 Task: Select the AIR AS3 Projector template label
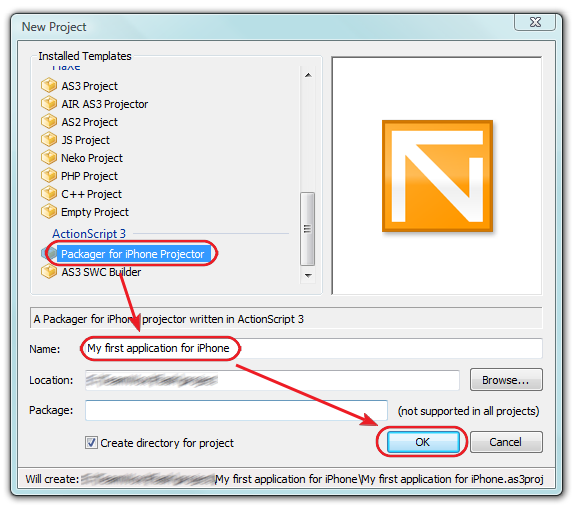point(104,104)
